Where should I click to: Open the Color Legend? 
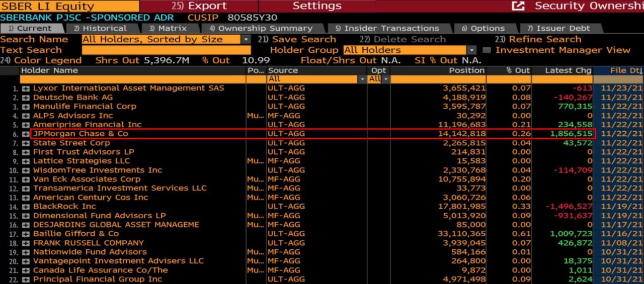(41, 60)
